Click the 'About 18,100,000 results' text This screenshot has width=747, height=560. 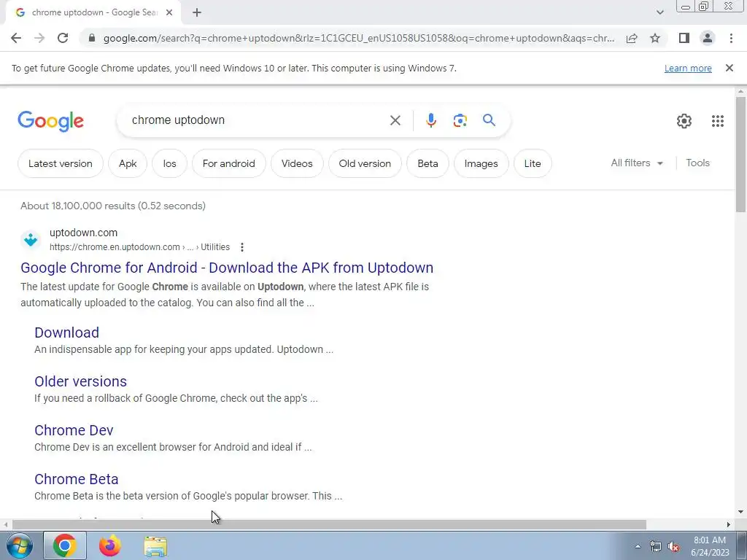[x=113, y=206]
